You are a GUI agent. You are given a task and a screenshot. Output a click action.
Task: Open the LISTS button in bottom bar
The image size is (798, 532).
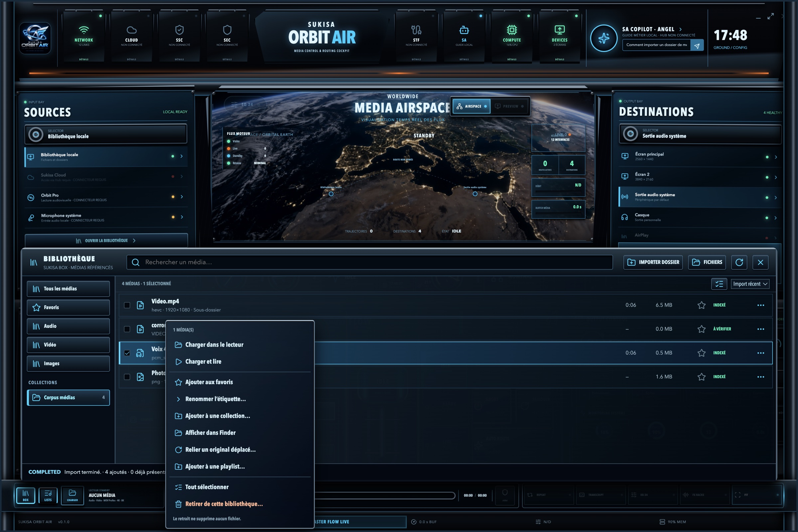(48, 495)
